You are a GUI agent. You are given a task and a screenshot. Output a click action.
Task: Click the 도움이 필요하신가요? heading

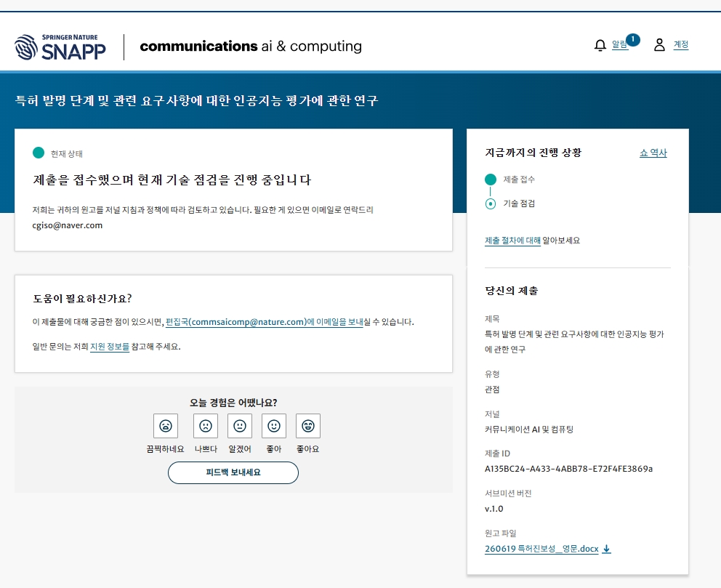coord(82,299)
